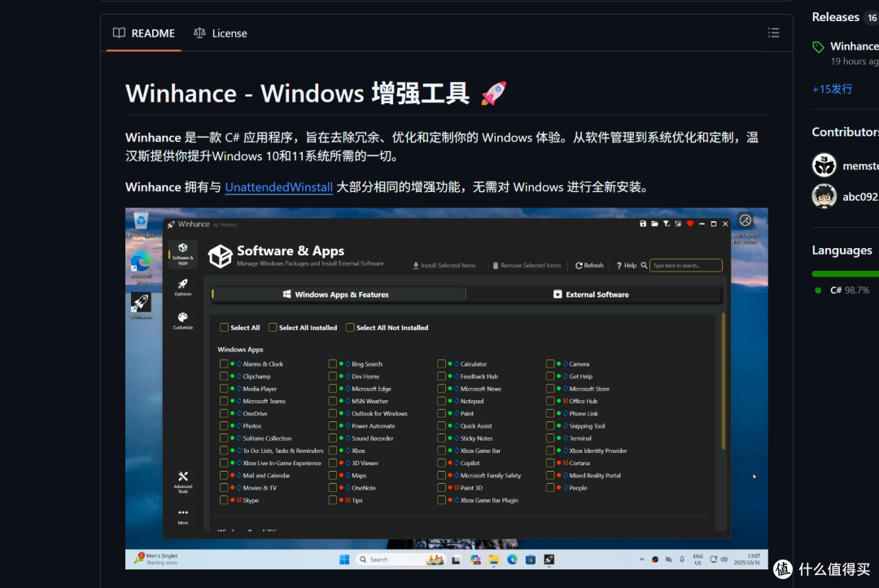Click the Men's Singles news widget
879x588 pixels.
156,559
